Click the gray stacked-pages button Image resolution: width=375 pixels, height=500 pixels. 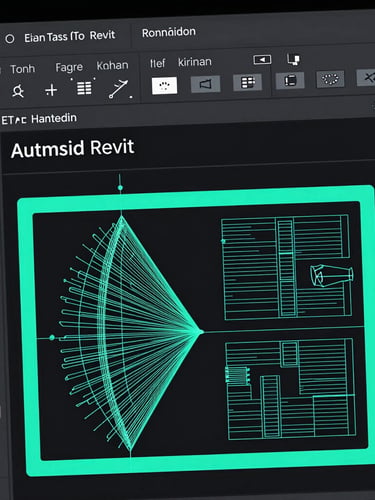(290, 81)
